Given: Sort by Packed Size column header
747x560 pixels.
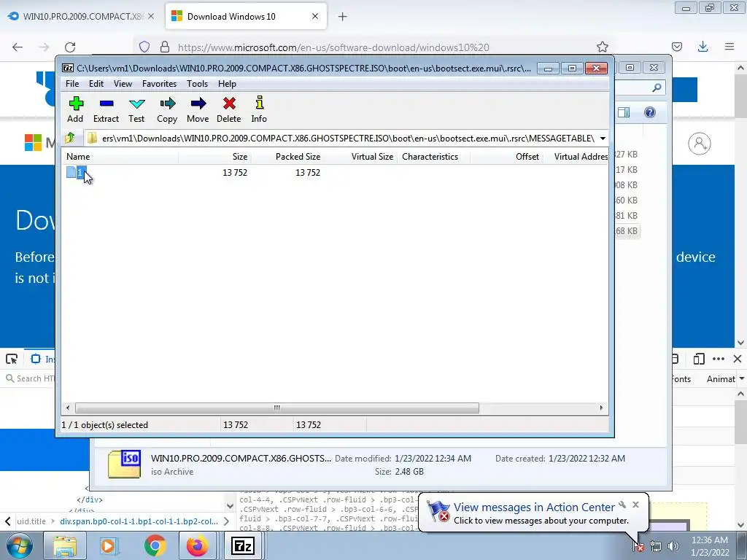Looking at the screenshot, I should (287, 157).
